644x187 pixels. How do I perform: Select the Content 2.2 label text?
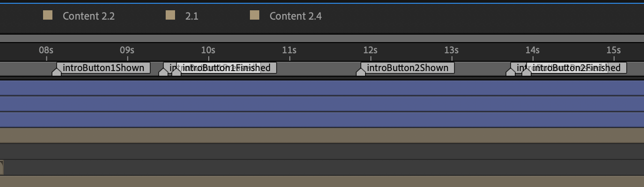[88, 16]
